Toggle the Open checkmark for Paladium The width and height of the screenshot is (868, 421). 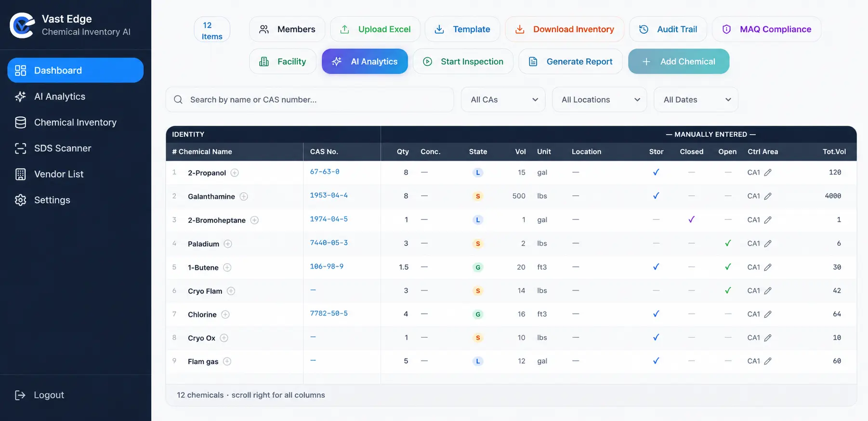728,243
